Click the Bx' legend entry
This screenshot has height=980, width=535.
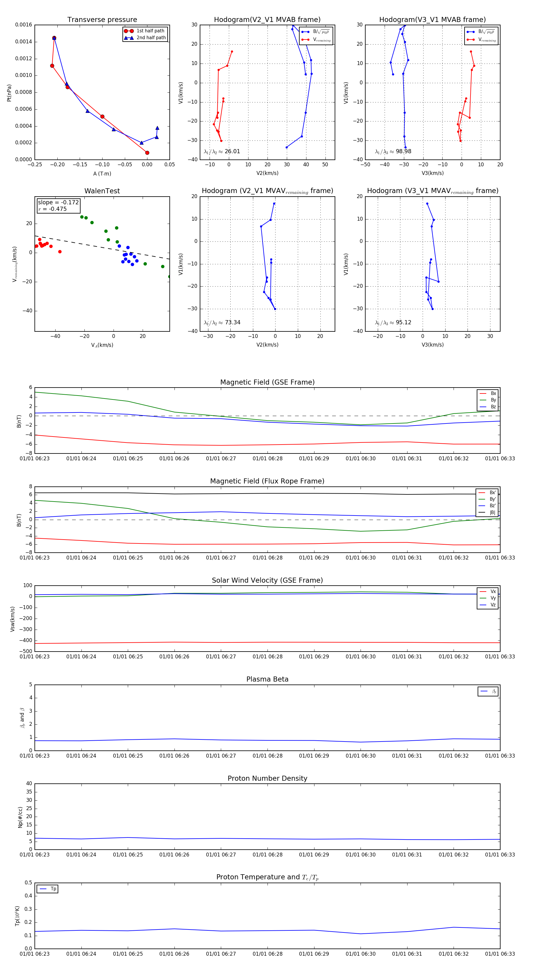pos(487,492)
